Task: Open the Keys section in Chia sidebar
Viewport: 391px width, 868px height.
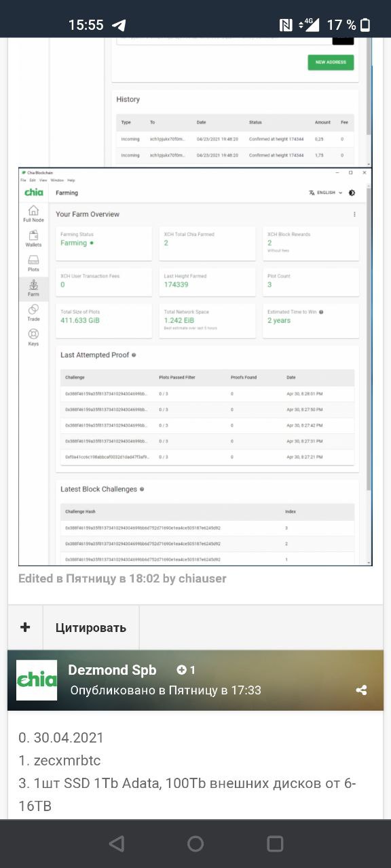Action: click(33, 338)
